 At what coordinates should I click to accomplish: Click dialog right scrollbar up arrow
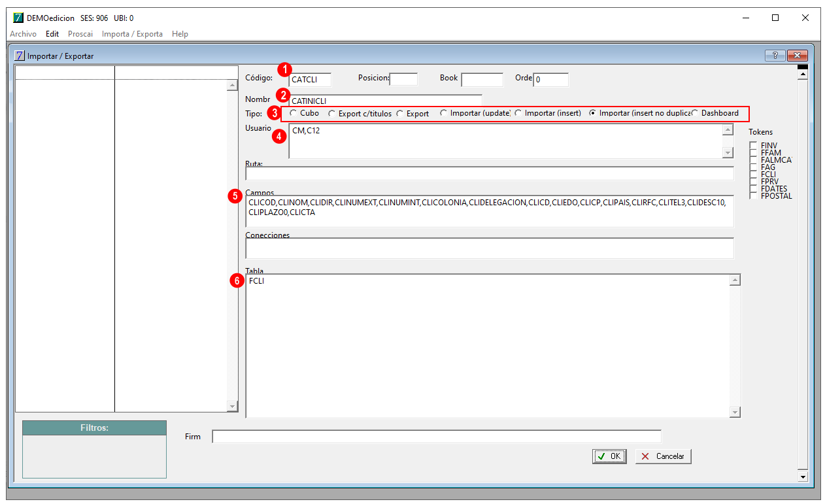coord(803,74)
